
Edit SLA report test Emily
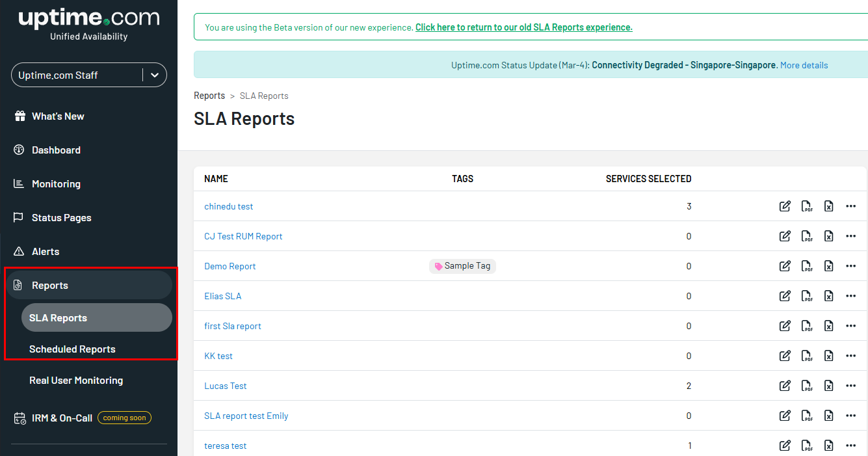(785, 416)
